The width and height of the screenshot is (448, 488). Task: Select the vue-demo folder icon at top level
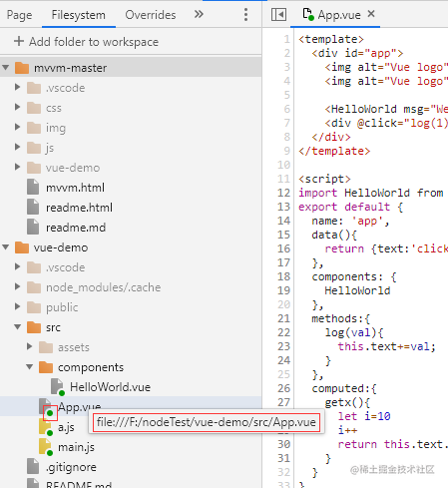[x=22, y=247]
